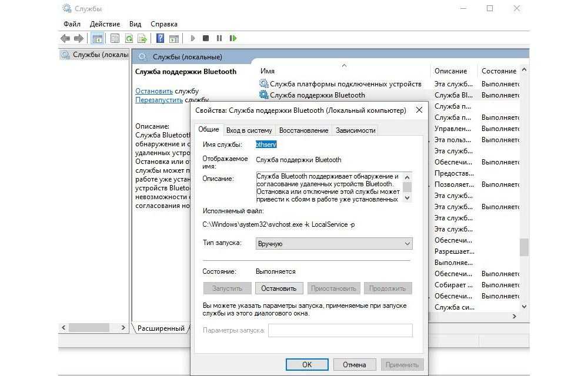Click the Остановить button in dialog
The height and width of the screenshot is (376, 588).
(279, 288)
